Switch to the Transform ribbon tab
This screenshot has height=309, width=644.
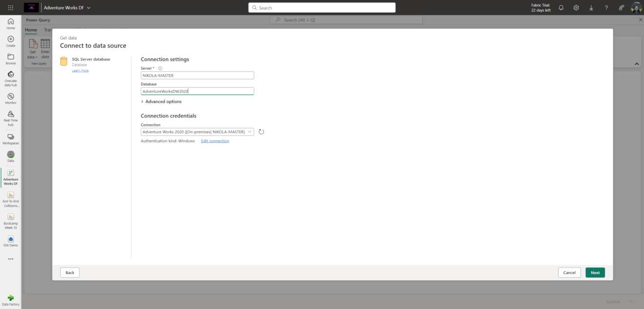coord(50,30)
